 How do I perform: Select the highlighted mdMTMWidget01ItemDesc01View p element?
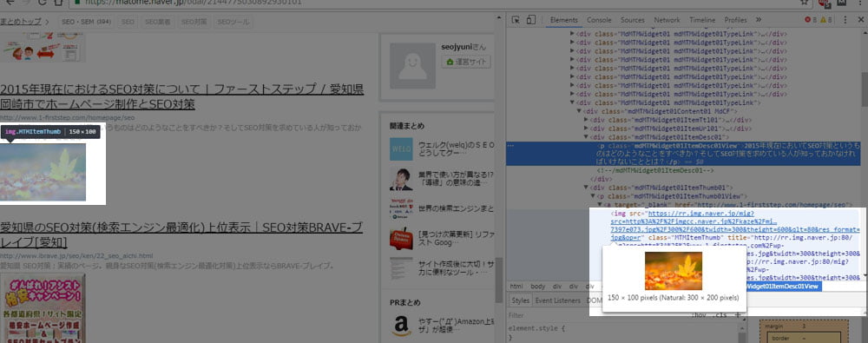pos(684,154)
